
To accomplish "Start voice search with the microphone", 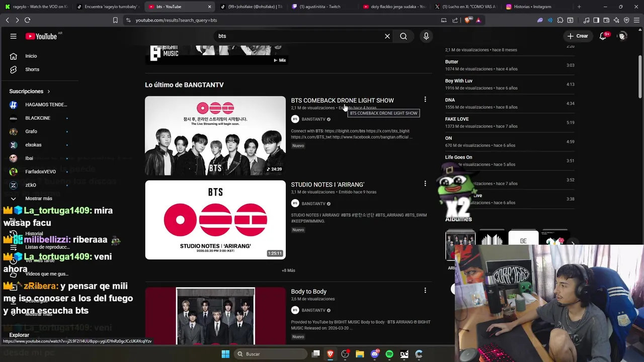I will point(426,36).
